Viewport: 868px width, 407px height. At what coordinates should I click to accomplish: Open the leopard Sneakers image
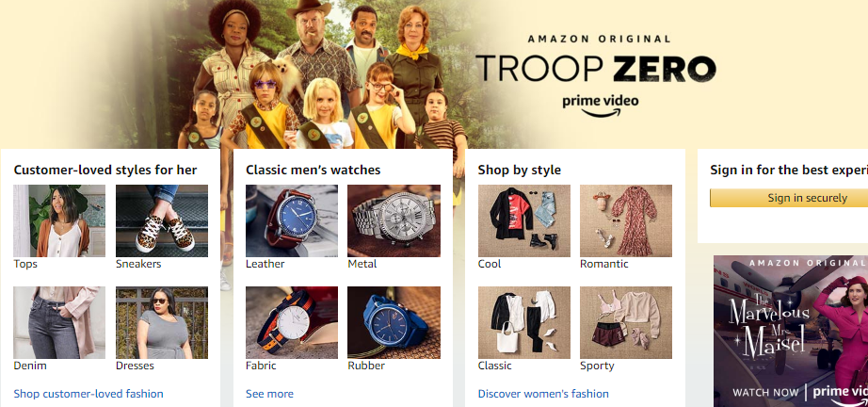[x=162, y=220]
